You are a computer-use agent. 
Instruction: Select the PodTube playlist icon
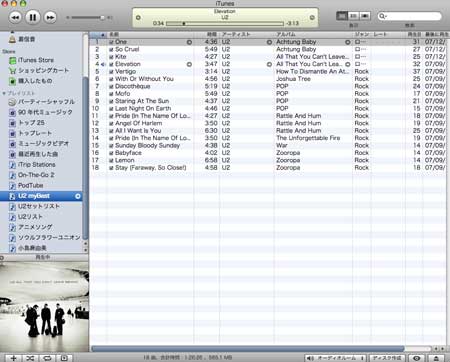(x=12, y=186)
